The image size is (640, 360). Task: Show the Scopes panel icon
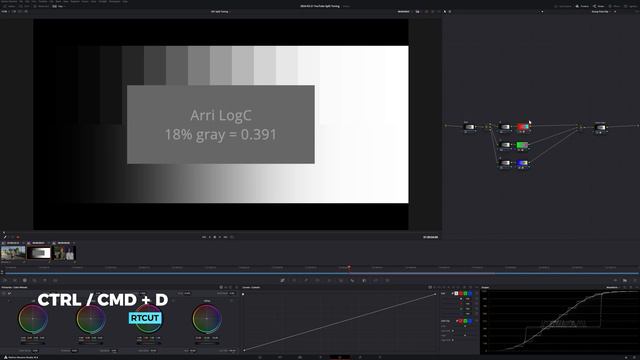pyautogui.click(x=625, y=280)
